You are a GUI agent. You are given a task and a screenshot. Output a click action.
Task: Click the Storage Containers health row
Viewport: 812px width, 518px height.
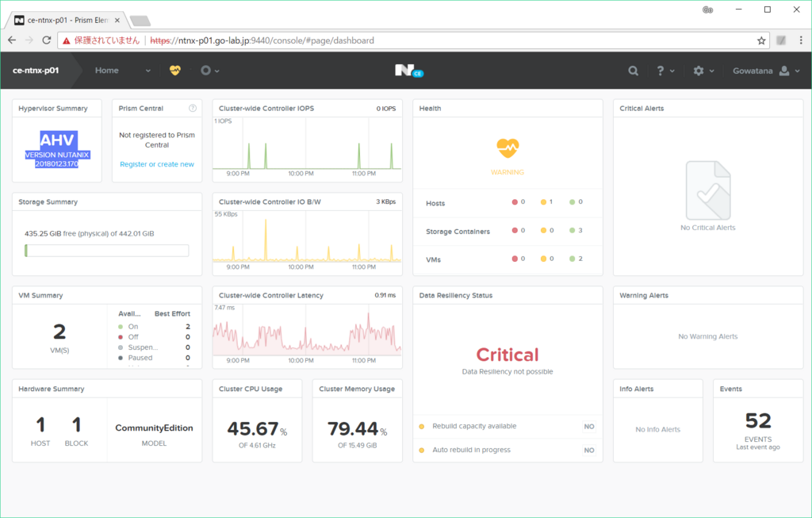point(507,231)
